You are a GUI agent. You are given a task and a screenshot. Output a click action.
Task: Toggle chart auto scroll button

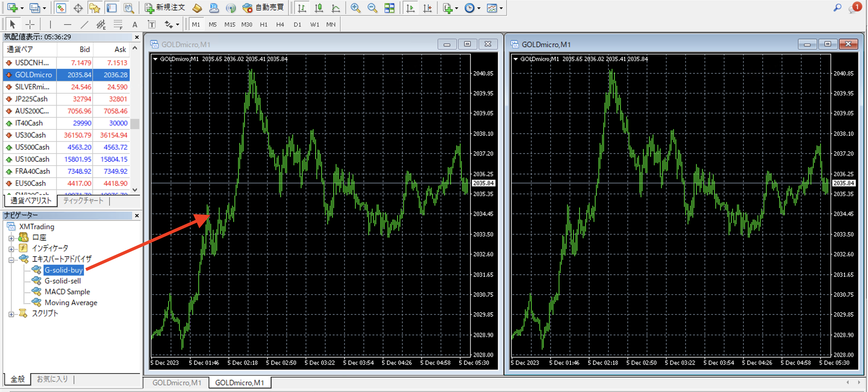(x=410, y=8)
